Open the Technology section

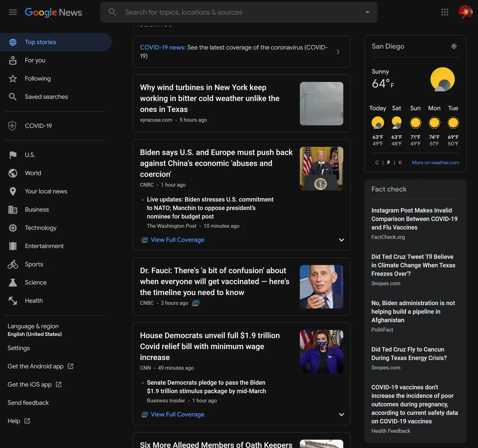(x=41, y=228)
